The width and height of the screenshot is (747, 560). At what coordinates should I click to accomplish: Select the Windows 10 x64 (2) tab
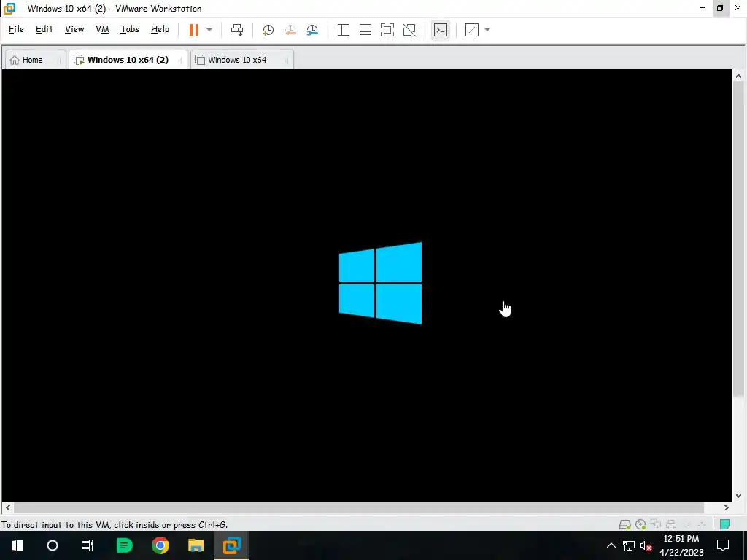[x=128, y=60]
